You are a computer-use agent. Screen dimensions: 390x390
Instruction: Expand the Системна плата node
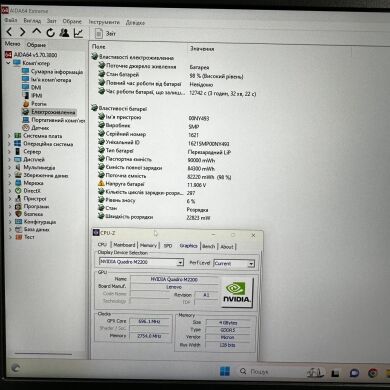[9, 136]
